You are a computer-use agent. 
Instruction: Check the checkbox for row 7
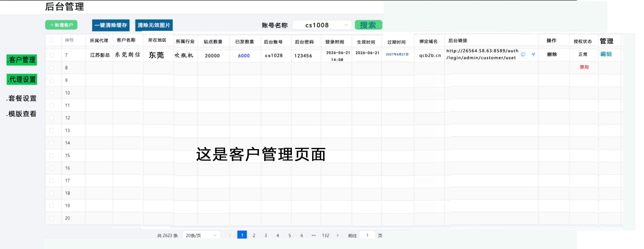click(x=51, y=55)
